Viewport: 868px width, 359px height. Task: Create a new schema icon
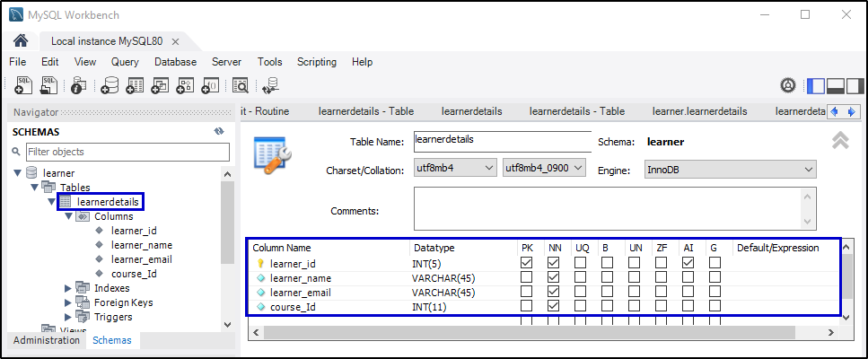pos(110,84)
